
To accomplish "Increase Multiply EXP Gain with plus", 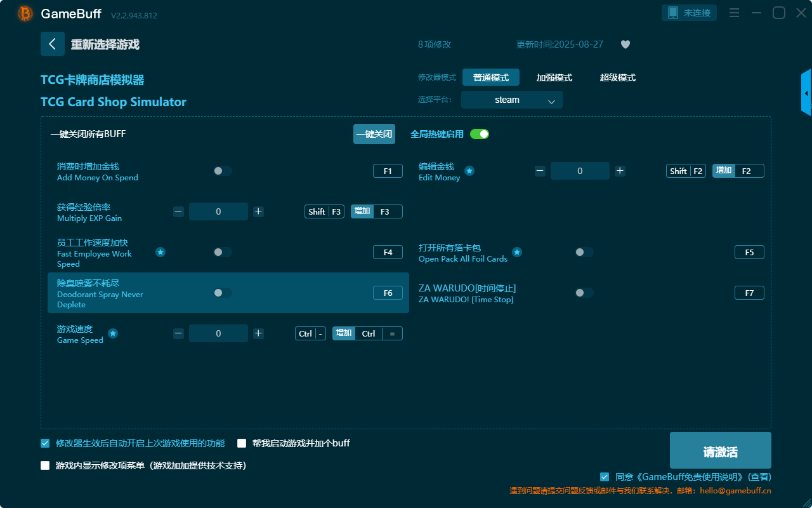I will coord(258,211).
